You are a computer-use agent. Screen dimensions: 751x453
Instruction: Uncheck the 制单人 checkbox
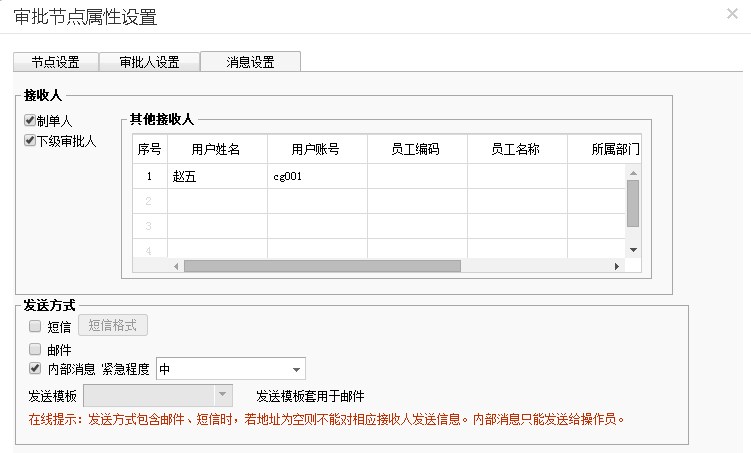click(x=30, y=121)
